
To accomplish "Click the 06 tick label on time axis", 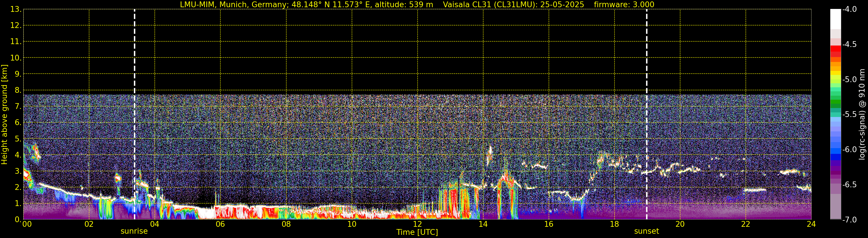I will point(220,224).
